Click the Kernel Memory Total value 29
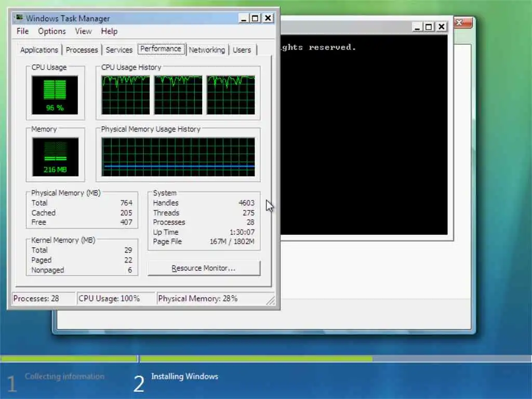Viewport: 532px width, 399px height. pos(128,250)
